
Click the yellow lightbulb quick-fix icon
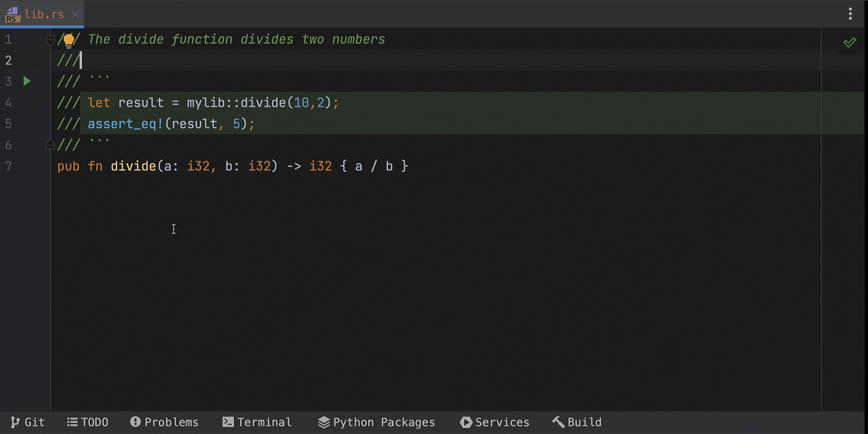click(69, 40)
